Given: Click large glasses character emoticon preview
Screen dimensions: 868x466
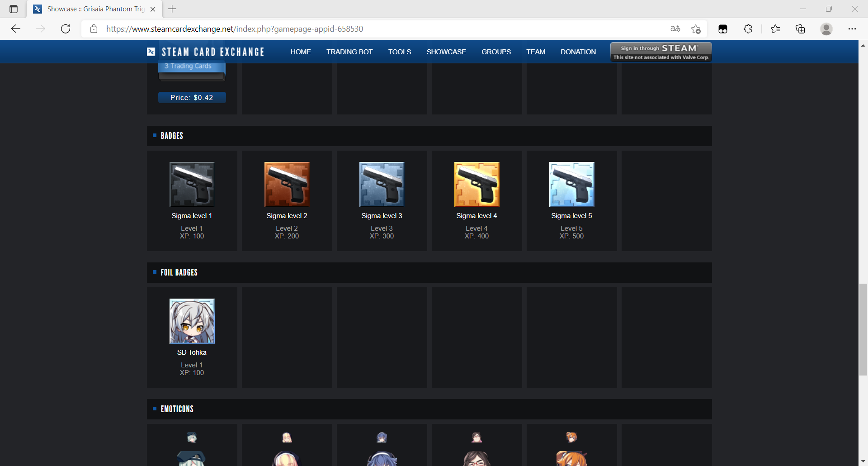Looking at the screenshot, I should coord(477,458).
